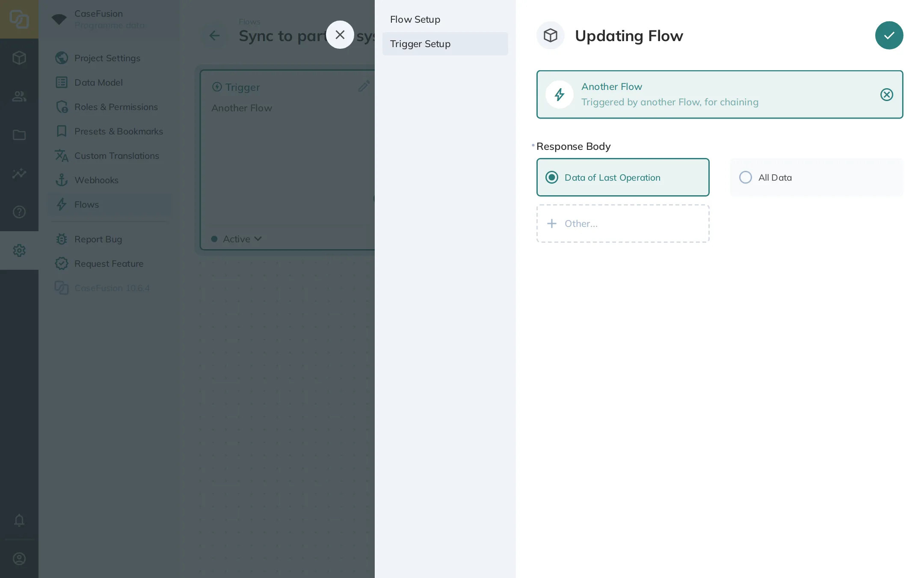Click the Report Bug link
Screen dimensions: 924x578
[110, 239]
